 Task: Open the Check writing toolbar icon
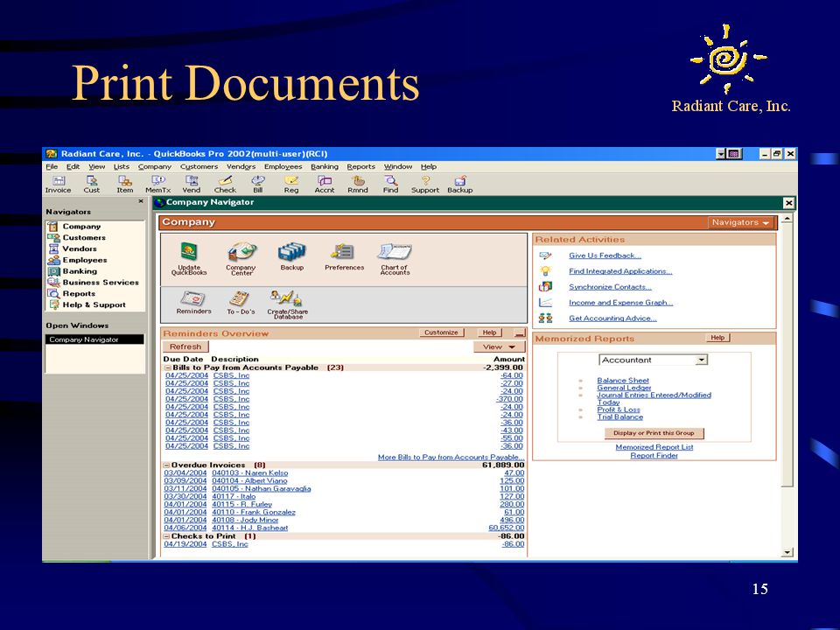pyautogui.click(x=225, y=185)
